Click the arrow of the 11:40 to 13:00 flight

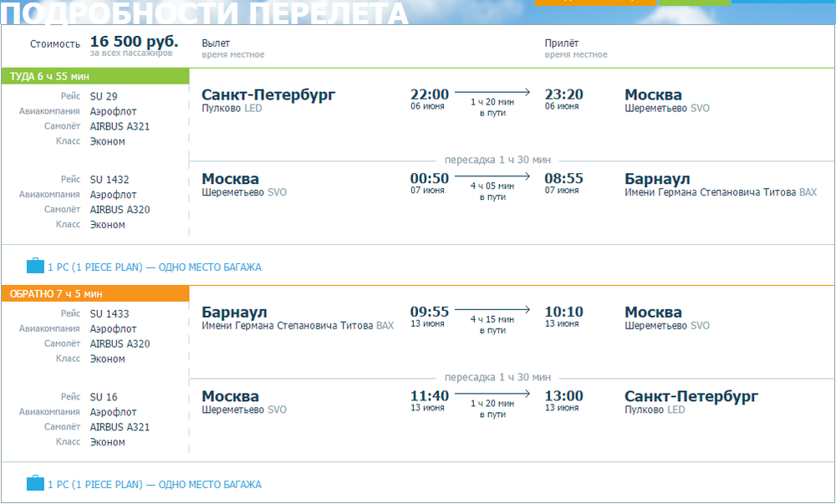tap(493, 394)
